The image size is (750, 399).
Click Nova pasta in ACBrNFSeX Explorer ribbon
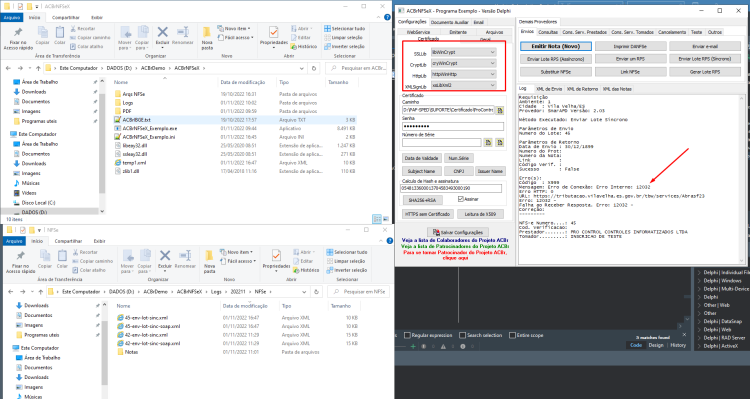(207, 38)
